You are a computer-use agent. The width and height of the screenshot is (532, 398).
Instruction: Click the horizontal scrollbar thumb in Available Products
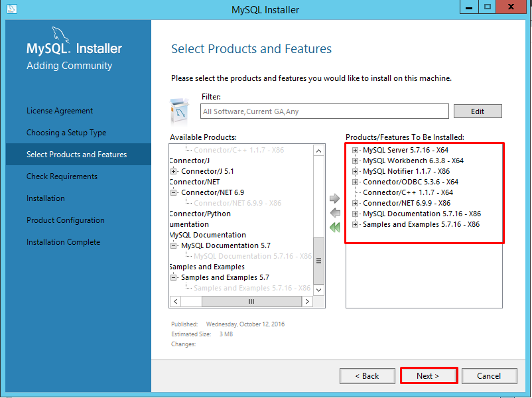point(251,301)
